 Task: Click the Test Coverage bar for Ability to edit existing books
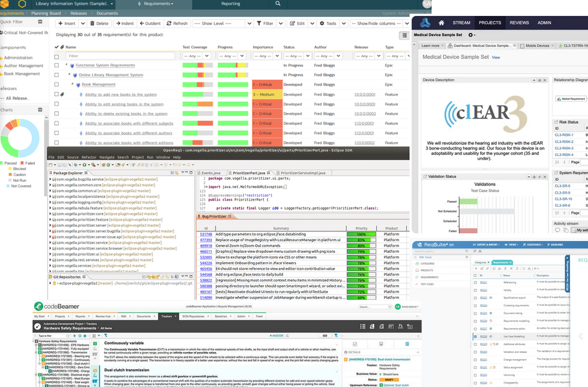198,104
